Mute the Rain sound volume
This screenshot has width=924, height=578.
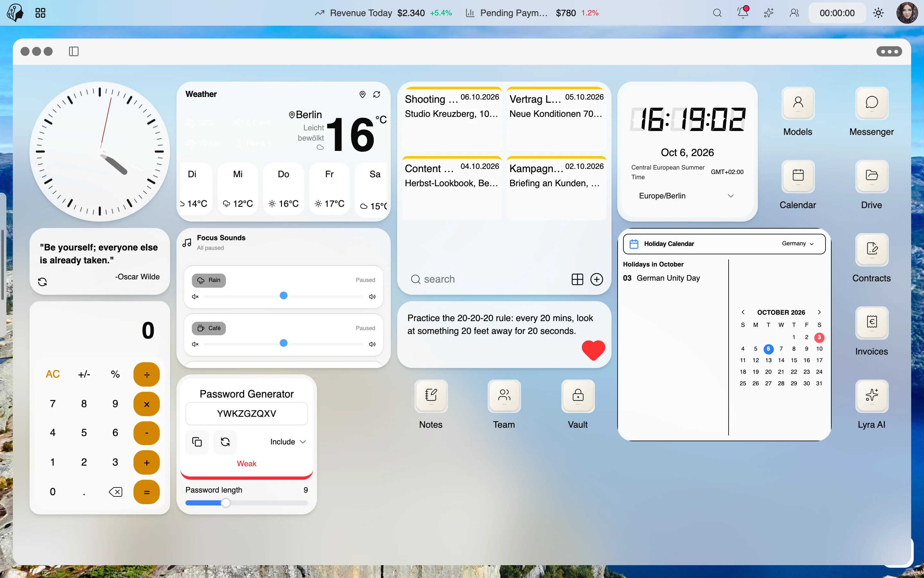coord(195,297)
